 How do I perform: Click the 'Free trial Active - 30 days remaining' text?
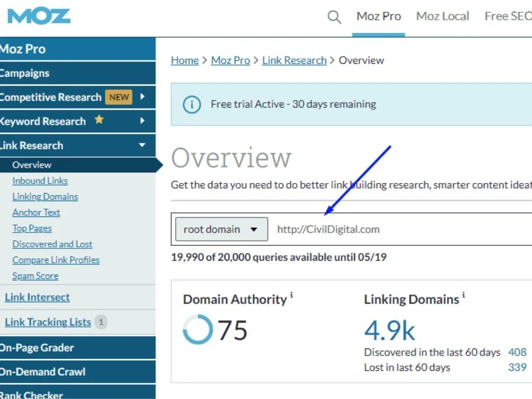294,104
